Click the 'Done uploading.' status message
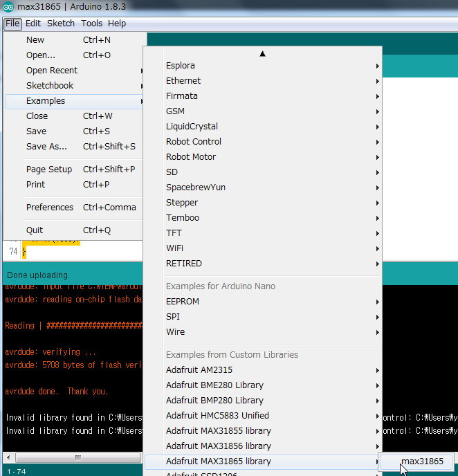458x476 pixels. (x=38, y=275)
